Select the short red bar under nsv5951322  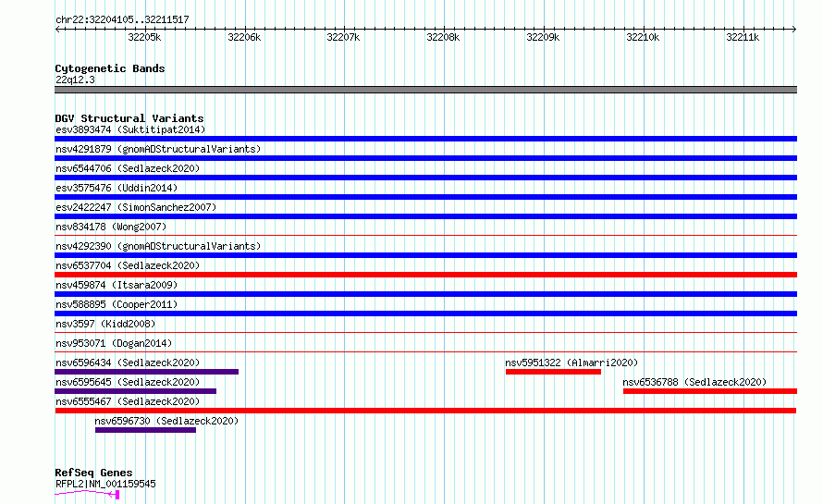click(553, 372)
